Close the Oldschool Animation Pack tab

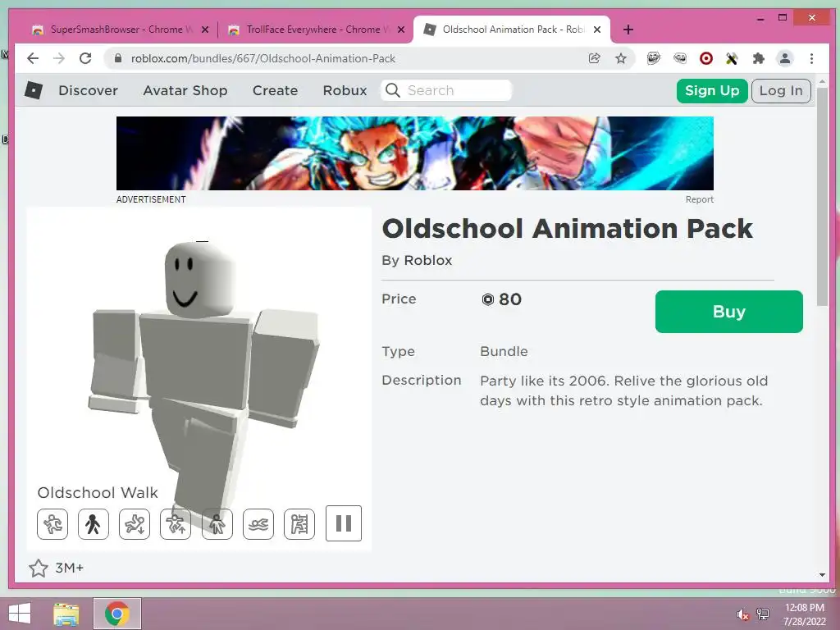597,30
